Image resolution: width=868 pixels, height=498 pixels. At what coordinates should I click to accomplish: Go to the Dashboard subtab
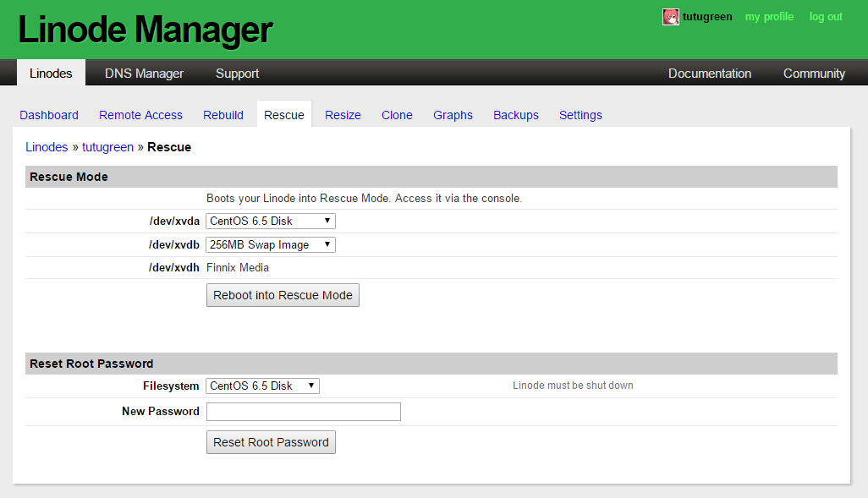tap(49, 115)
